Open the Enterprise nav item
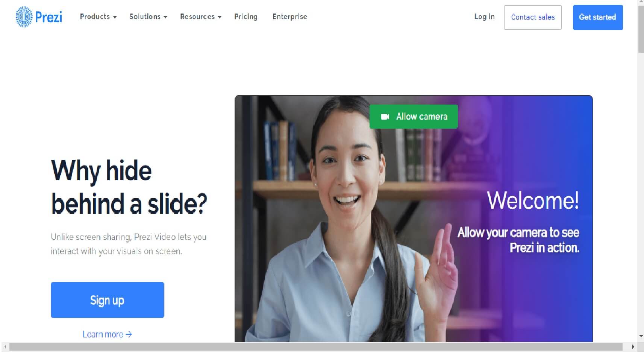 289,17
